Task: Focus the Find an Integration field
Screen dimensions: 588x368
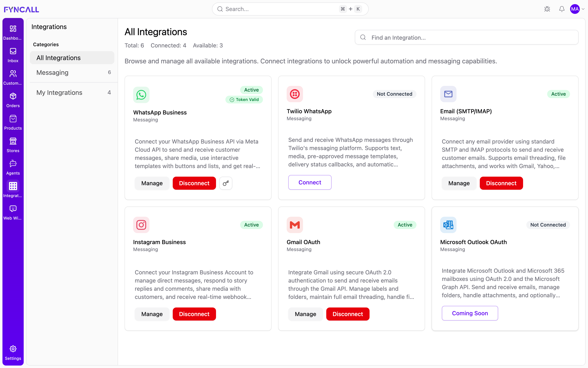Action: [x=467, y=37]
